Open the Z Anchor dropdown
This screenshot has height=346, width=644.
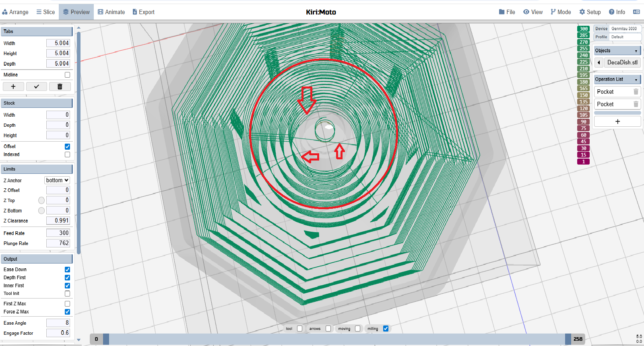coord(57,180)
